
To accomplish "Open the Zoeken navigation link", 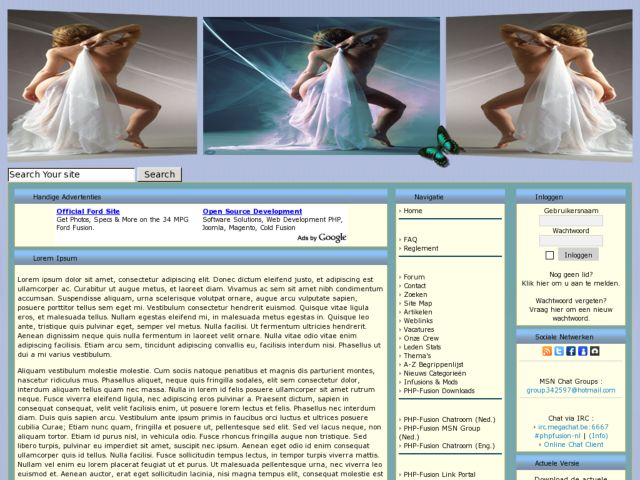I will coord(415,295).
